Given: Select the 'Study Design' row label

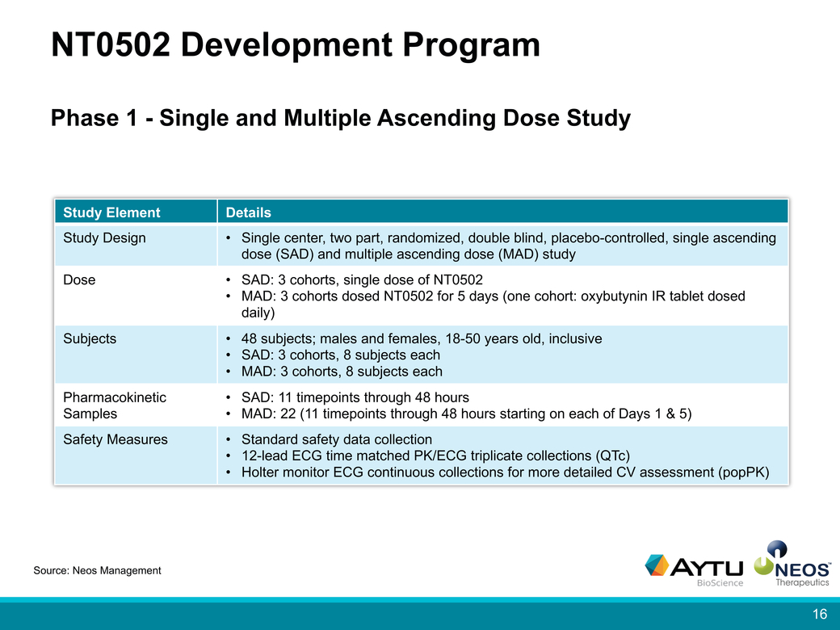Looking at the screenshot, I should pos(104,237).
